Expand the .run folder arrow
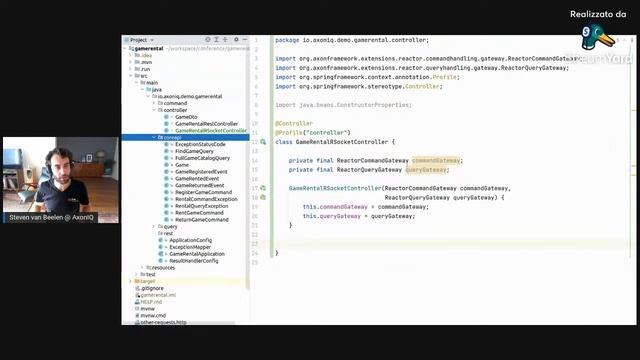 [131, 69]
